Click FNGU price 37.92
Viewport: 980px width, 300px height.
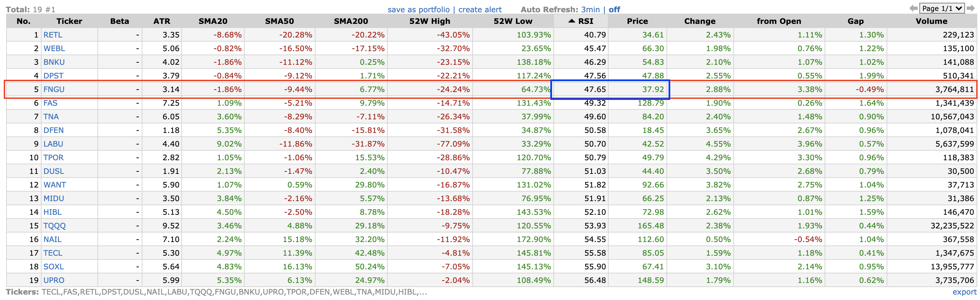click(653, 89)
